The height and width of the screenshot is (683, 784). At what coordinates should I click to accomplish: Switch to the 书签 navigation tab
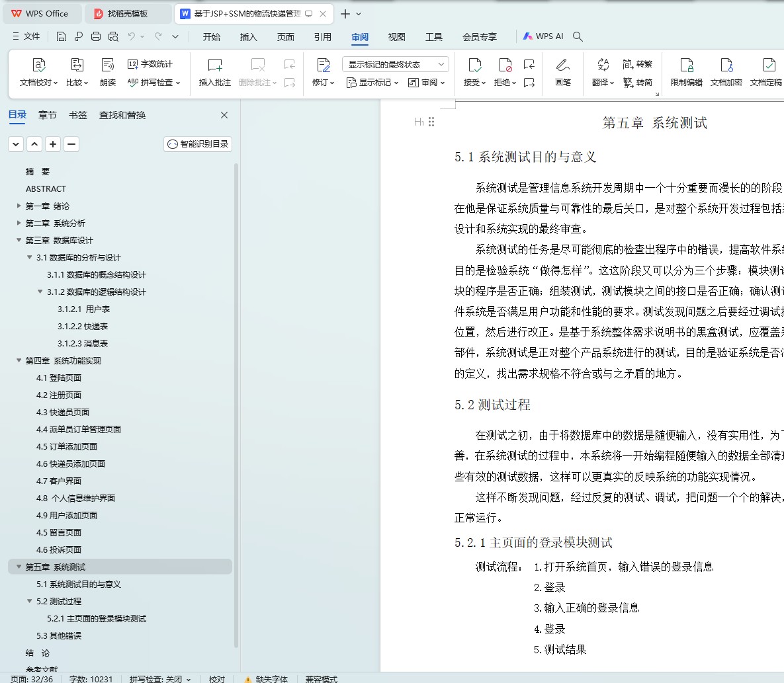pyautogui.click(x=78, y=115)
